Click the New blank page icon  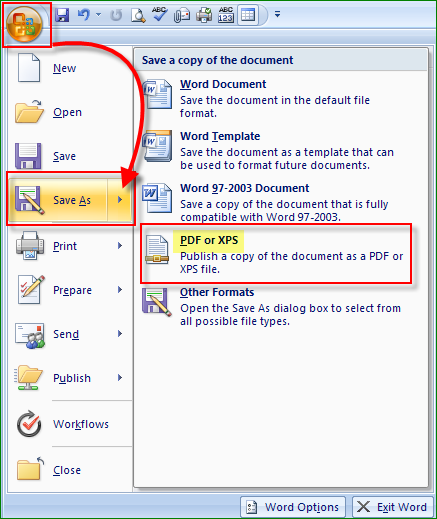point(29,68)
